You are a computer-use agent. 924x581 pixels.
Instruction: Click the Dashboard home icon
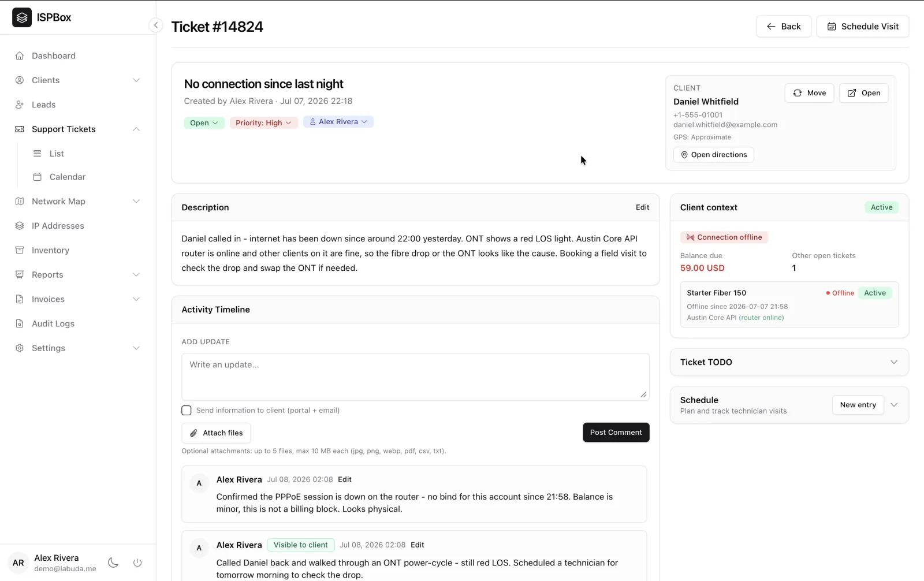(x=20, y=56)
